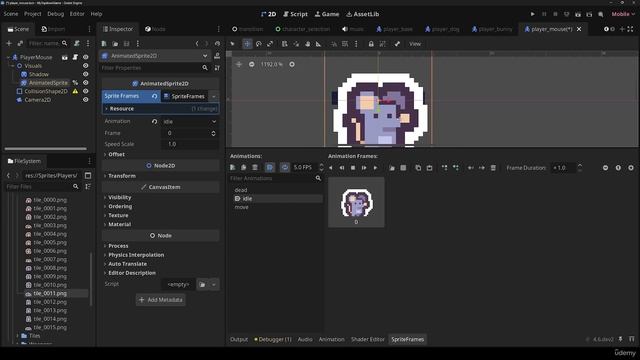
Task: Click the Add Metadata button
Action: 160,300
